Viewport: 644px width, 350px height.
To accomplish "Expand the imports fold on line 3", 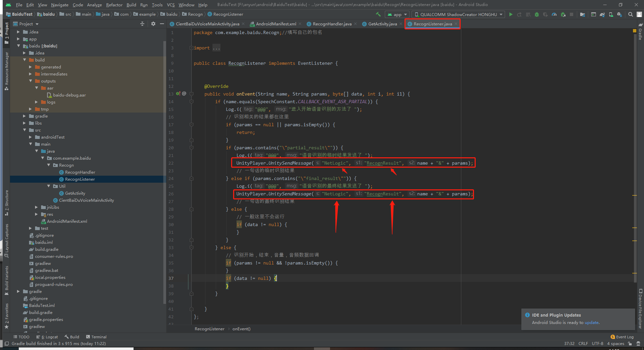I will pyautogui.click(x=192, y=48).
